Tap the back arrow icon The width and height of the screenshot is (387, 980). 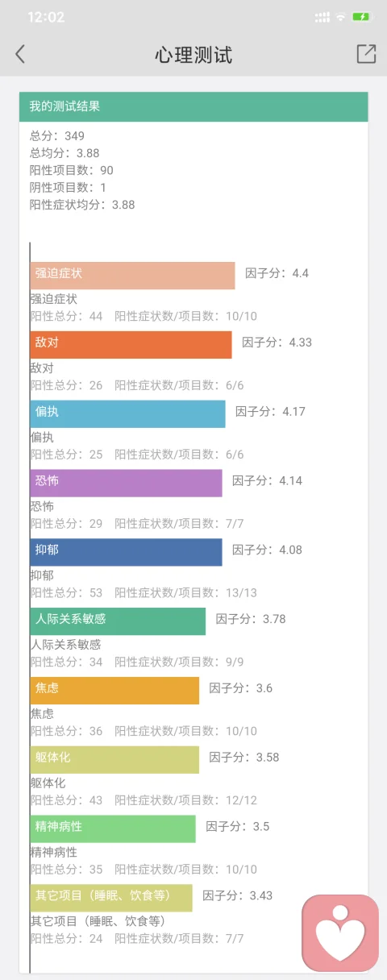tap(20, 54)
